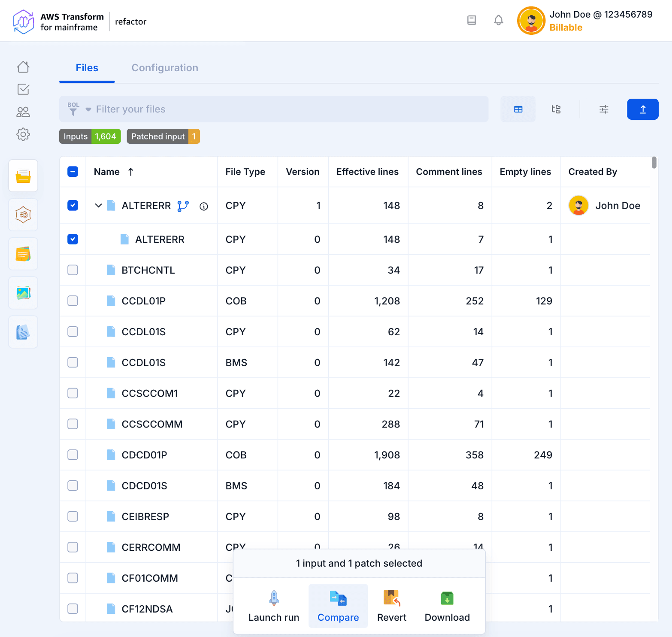Screen dimensions: 672x637
Task: Click the Compare button
Action: point(338,606)
